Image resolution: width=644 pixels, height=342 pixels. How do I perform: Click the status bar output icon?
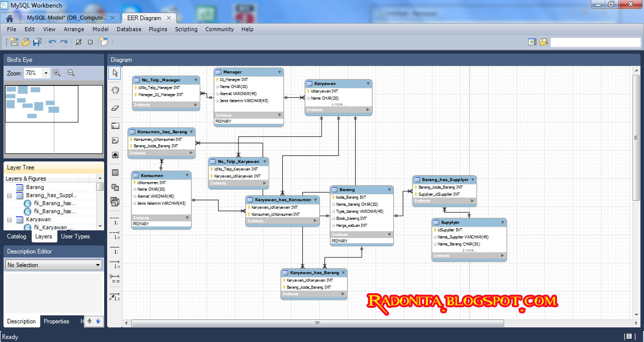pyautogui.click(x=629, y=336)
